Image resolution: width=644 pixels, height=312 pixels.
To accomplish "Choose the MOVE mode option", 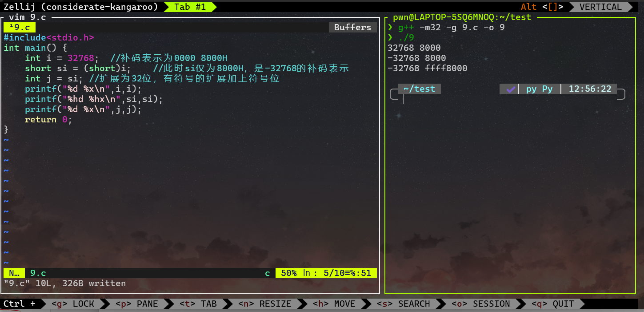I will click(x=334, y=304).
